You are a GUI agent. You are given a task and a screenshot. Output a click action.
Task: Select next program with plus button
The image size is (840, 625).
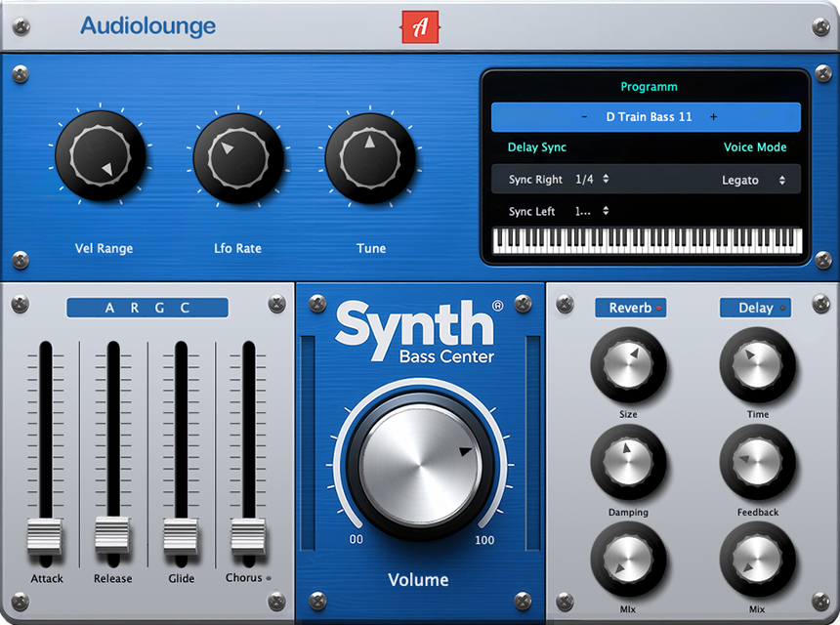(713, 117)
